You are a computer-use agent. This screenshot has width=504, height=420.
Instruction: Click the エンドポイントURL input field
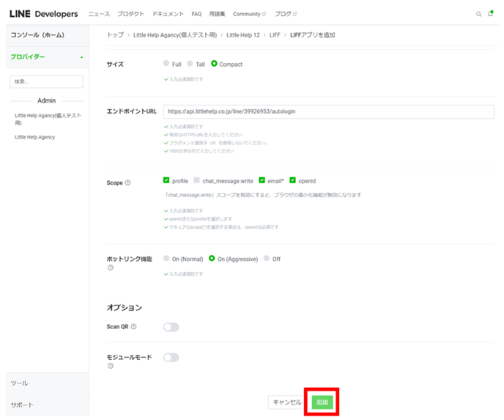(x=328, y=112)
